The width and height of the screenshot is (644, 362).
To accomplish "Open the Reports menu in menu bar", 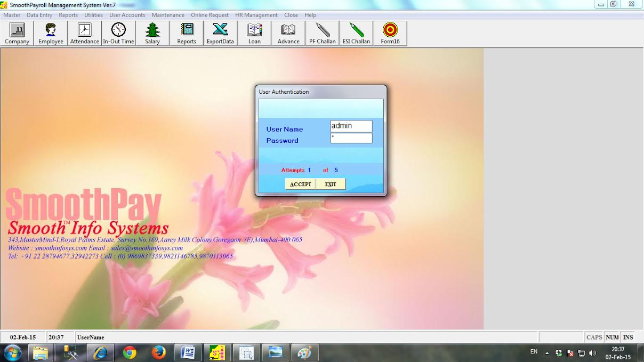I will (x=68, y=15).
